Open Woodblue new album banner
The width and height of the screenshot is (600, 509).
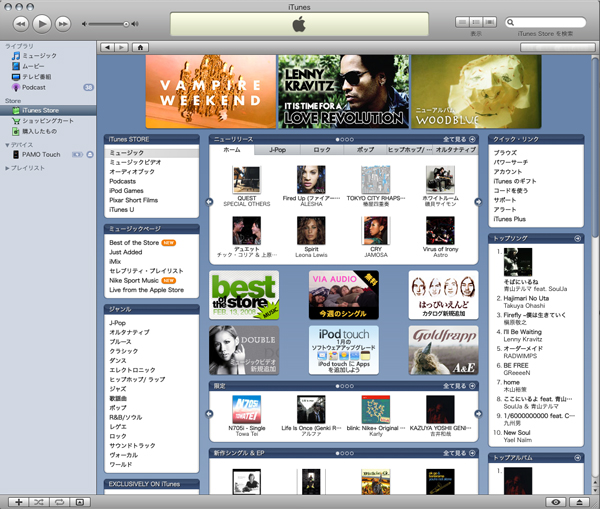pyautogui.click(x=476, y=91)
